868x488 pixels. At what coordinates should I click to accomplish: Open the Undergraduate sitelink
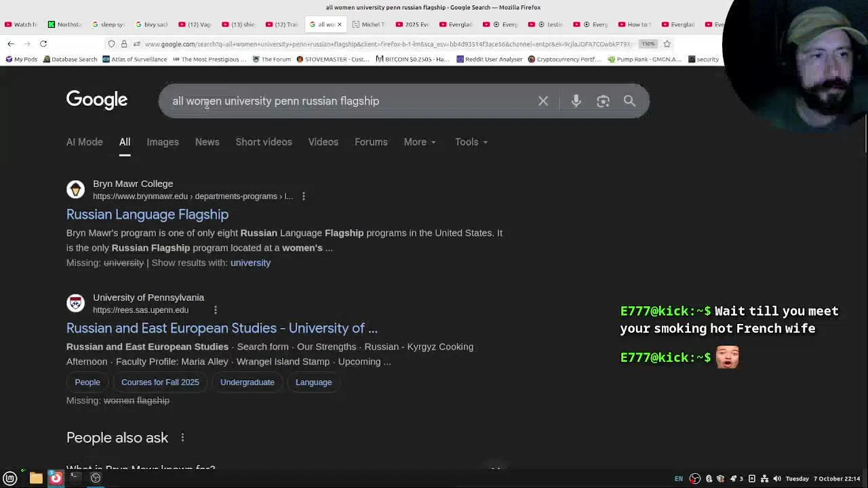coord(247,382)
